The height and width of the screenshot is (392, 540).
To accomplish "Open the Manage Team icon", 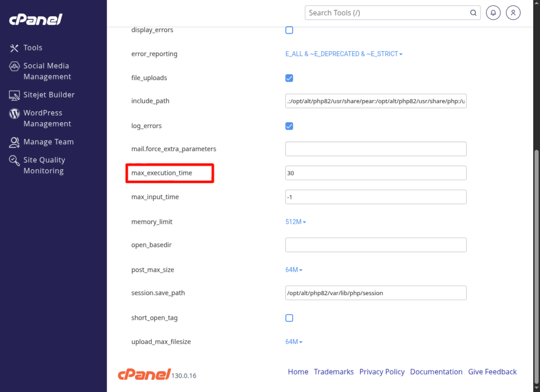I will (x=14, y=142).
